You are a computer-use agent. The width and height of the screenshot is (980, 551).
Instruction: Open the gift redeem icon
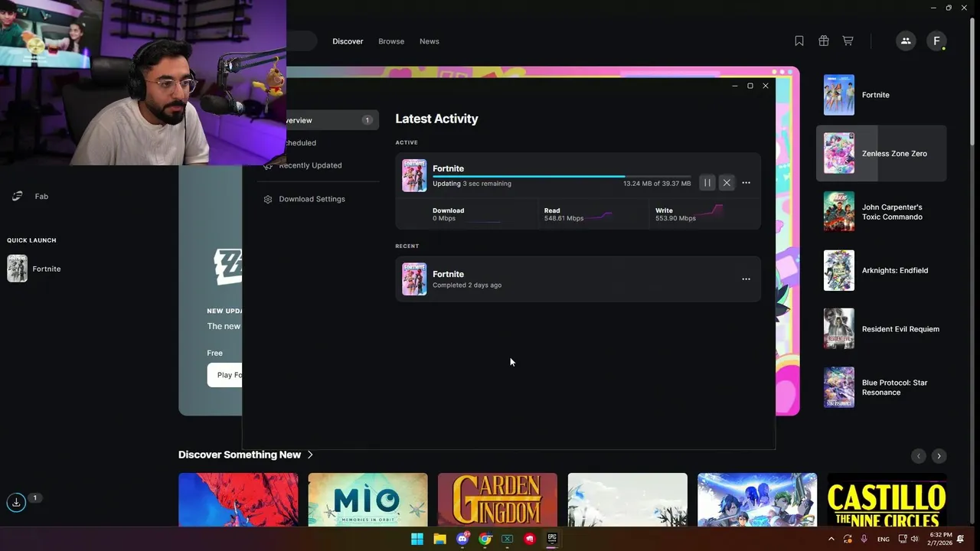824,41
